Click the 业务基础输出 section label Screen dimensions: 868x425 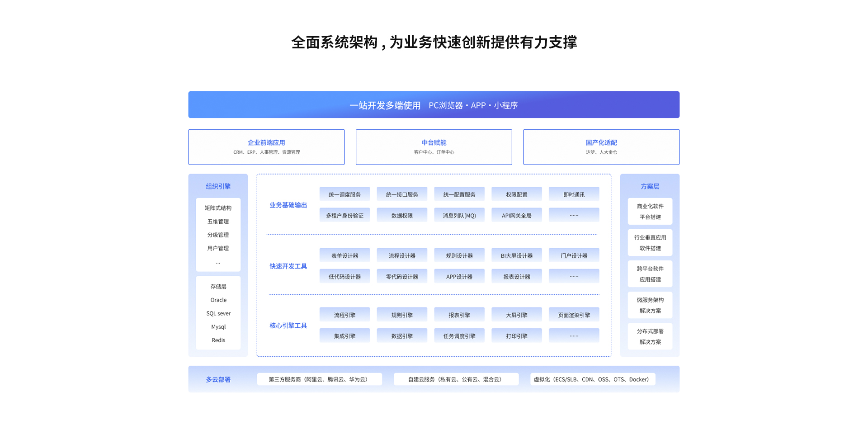click(288, 205)
